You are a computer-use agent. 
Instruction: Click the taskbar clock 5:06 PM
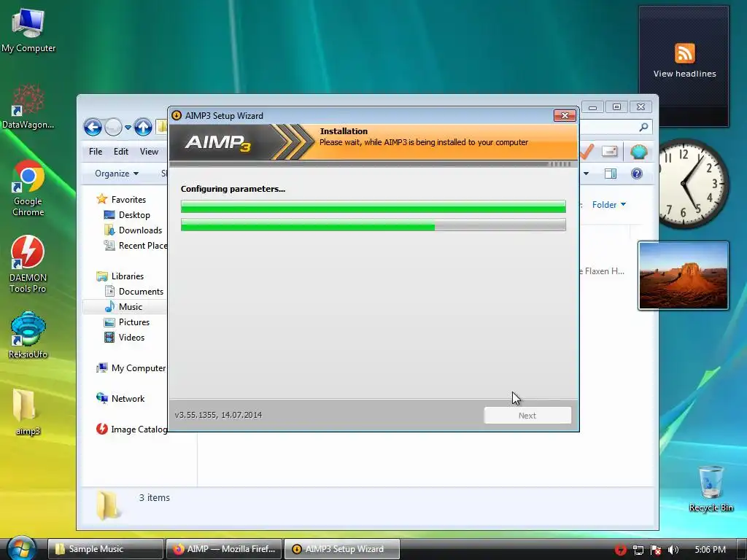[710, 550]
